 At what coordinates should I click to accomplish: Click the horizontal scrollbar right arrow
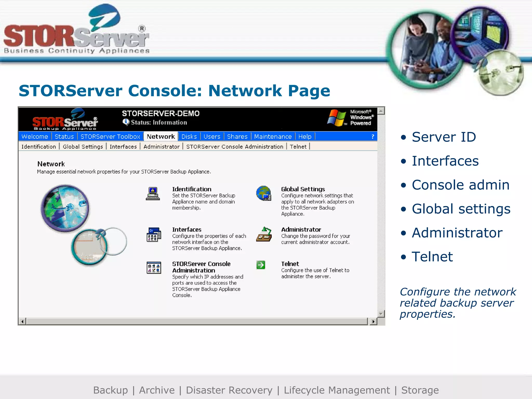pyautogui.click(x=373, y=322)
